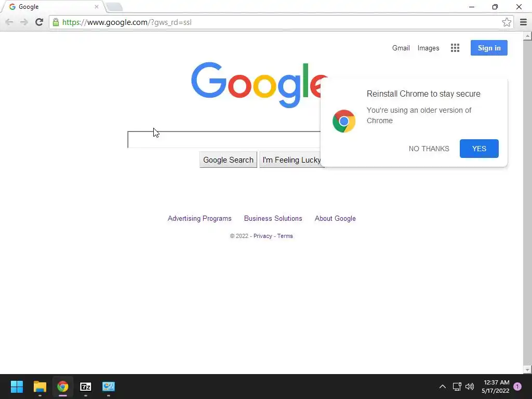Restore down the Chrome window
Screen dimensions: 532x399
coord(495,7)
